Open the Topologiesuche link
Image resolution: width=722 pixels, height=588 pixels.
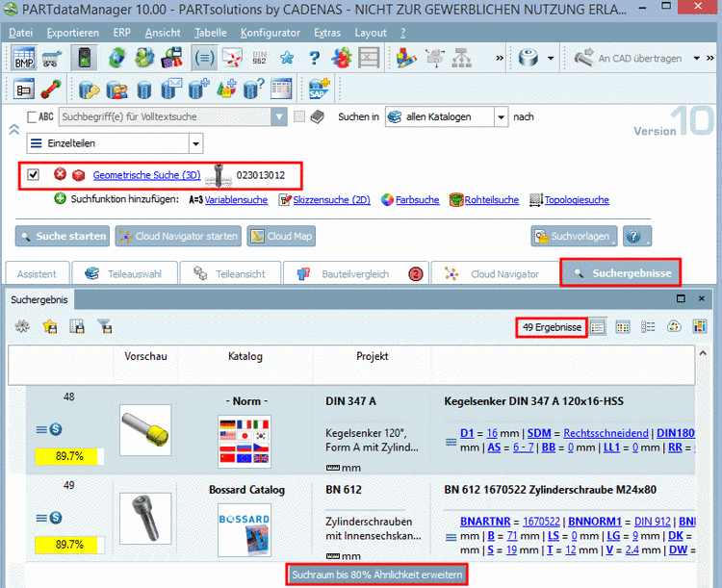(x=577, y=200)
